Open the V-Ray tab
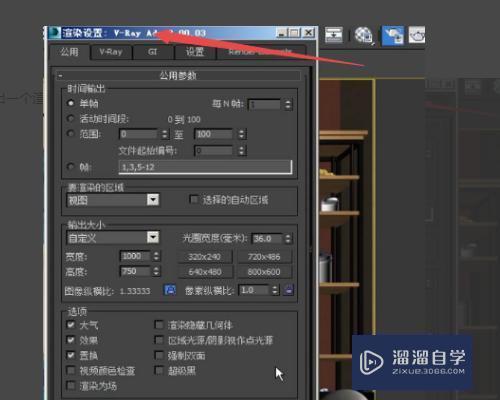Viewport: 500px width, 400px height. pos(111,52)
